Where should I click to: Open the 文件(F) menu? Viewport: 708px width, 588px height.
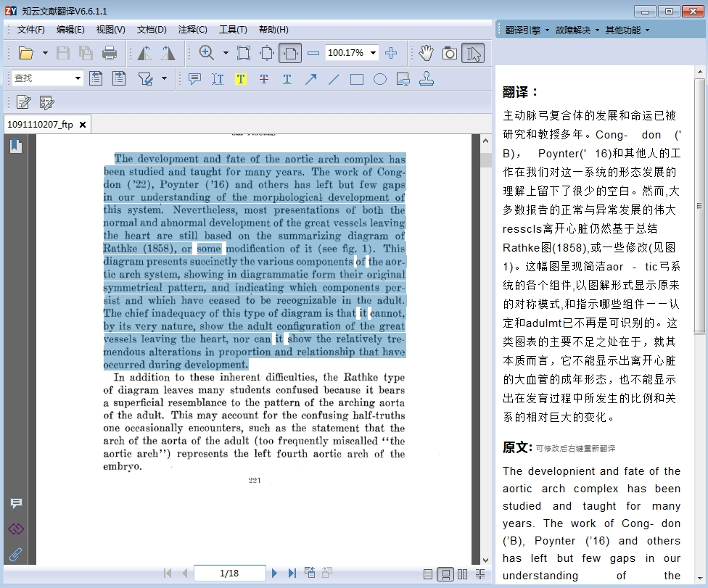coord(30,30)
